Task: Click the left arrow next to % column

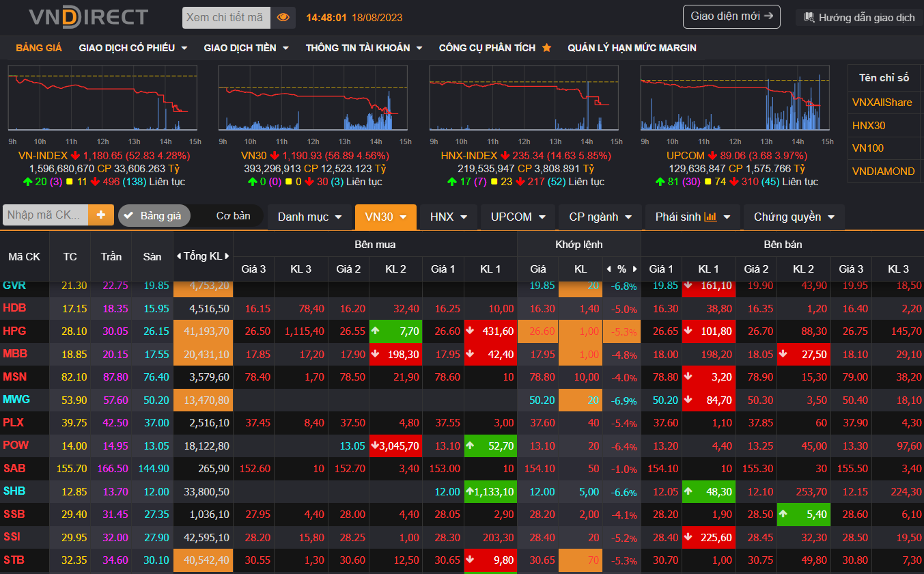Action: click(x=609, y=269)
